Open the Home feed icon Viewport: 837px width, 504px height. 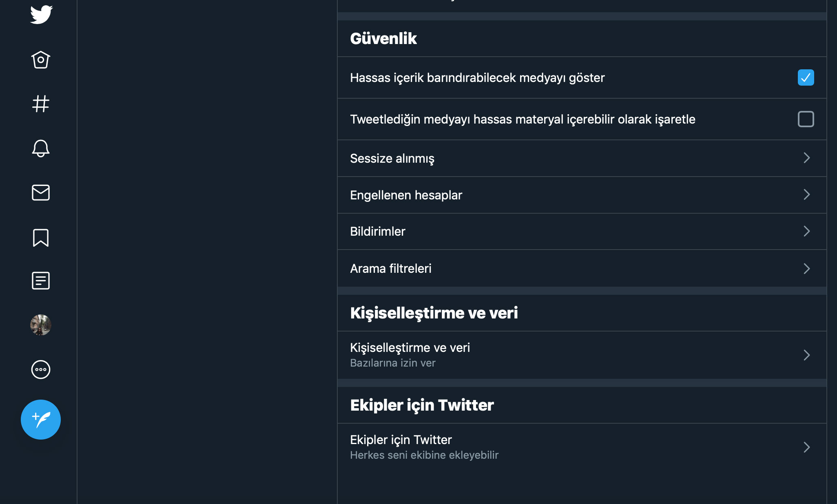(x=41, y=60)
